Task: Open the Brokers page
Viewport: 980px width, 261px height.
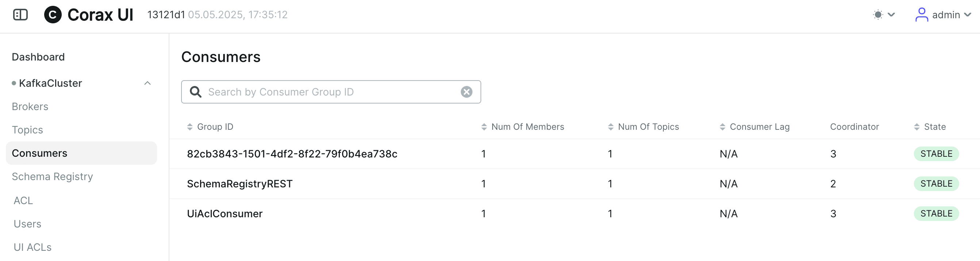Action: coord(30,107)
